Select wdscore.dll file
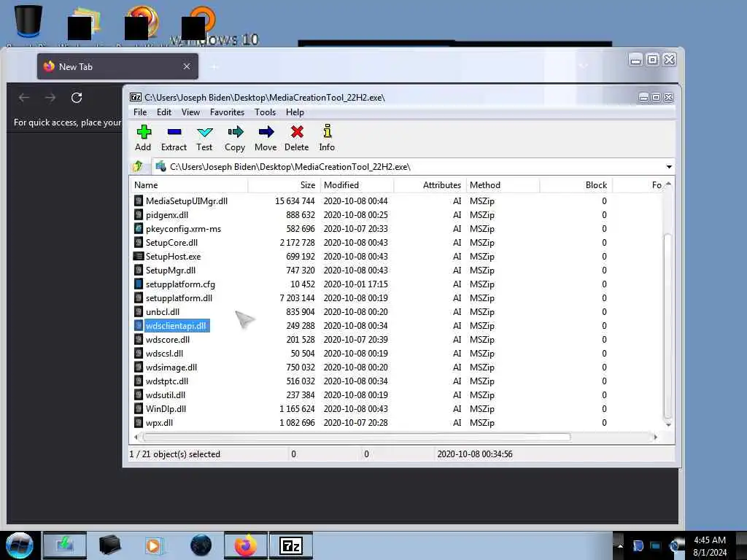Image resolution: width=747 pixels, height=560 pixels. click(168, 340)
